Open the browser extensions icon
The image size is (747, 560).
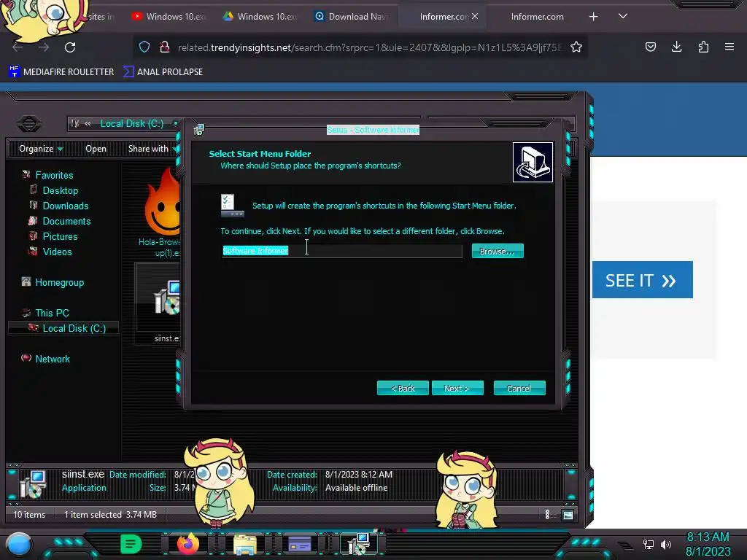tap(703, 47)
